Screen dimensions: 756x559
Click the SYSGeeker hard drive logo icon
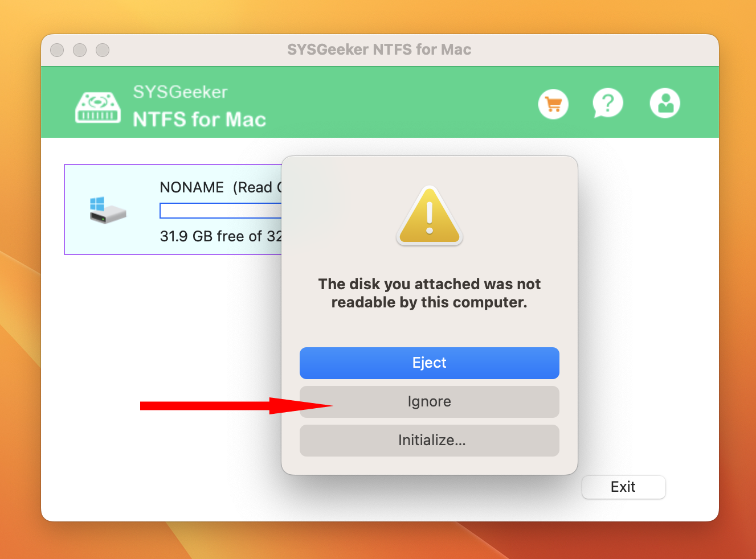(98, 108)
